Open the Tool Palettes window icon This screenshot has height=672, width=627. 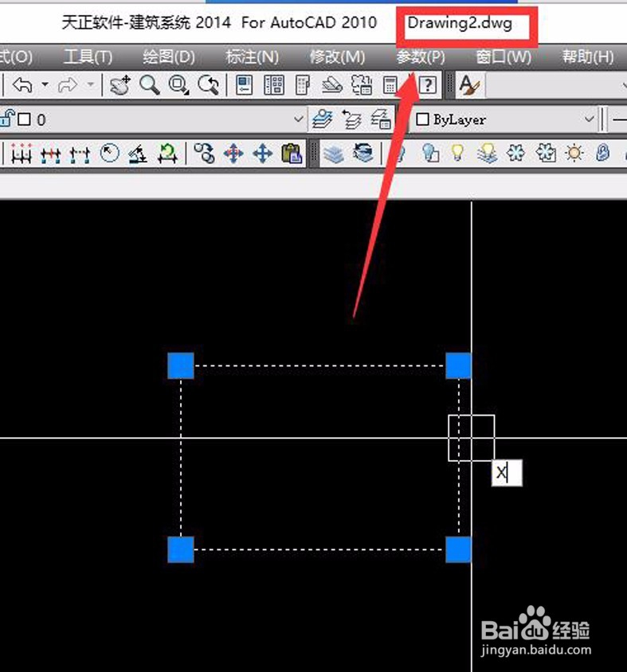click(x=303, y=85)
